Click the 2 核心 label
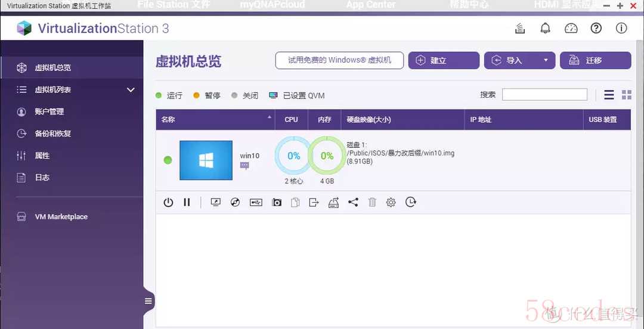 point(293,181)
